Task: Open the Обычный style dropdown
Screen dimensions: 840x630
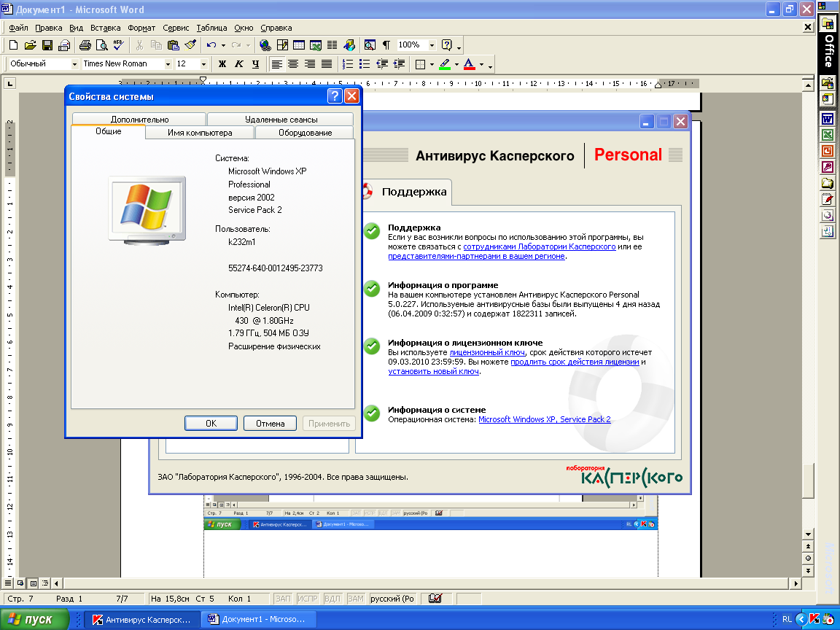Action: pos(74,64)
